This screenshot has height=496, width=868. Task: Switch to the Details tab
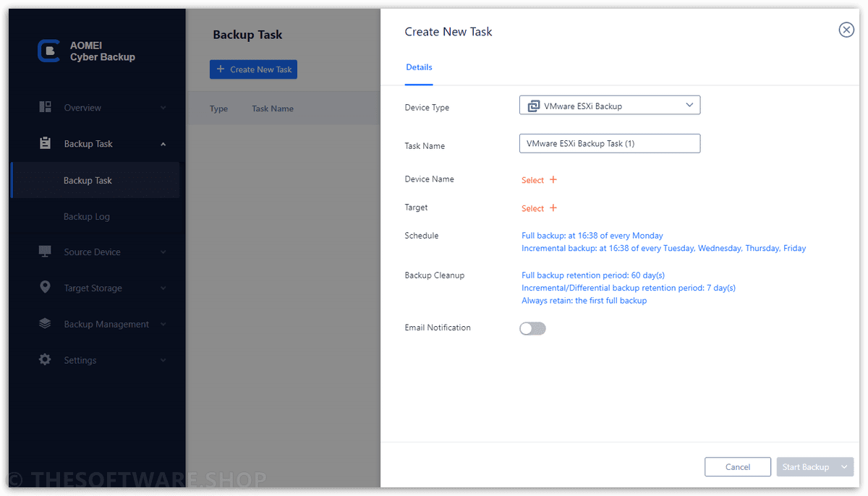click(x=419, y=67)
